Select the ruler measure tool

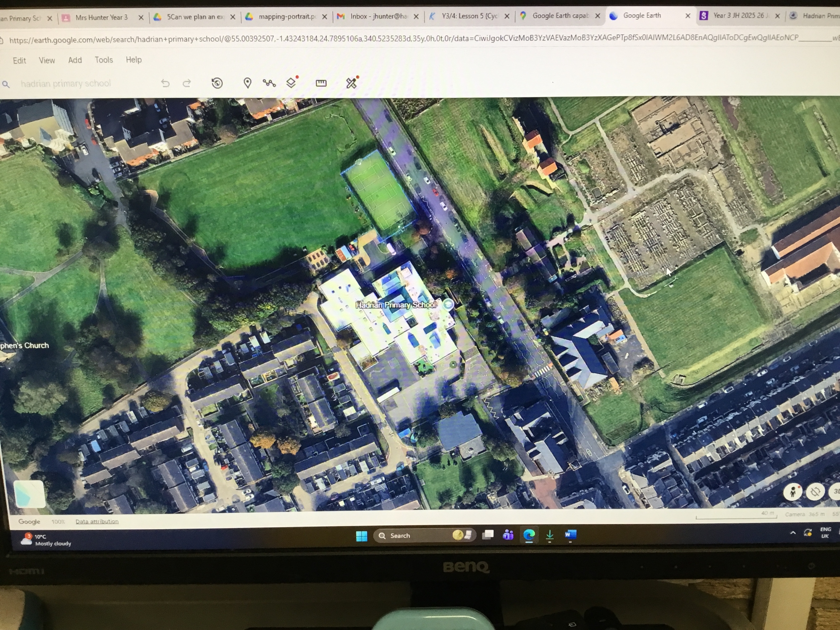click(x=321, y=83)
